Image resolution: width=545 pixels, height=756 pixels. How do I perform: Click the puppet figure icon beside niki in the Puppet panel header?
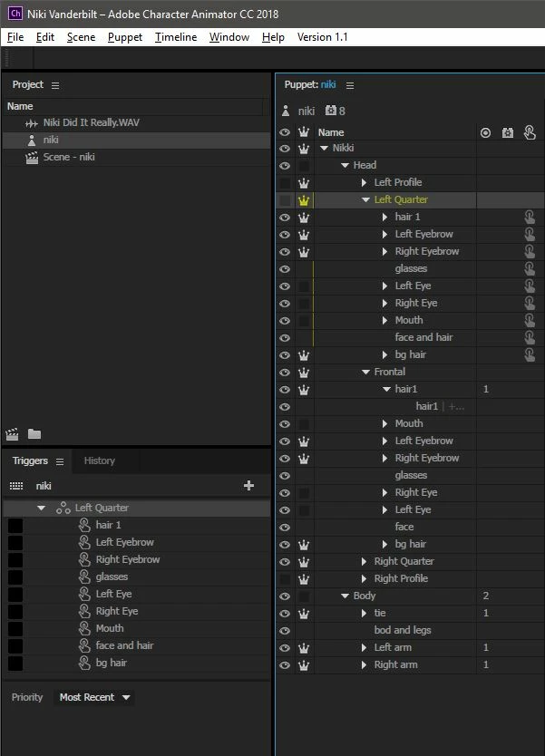click(x=286, y=111)
